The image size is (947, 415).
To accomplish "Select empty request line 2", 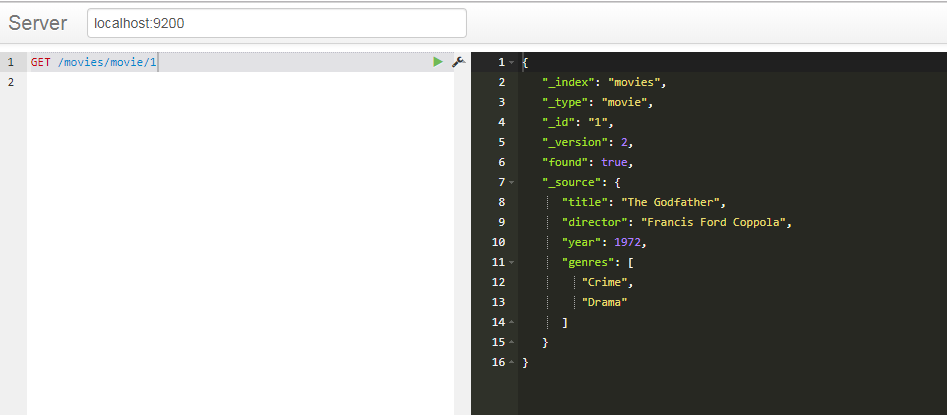I will [240, 82].
